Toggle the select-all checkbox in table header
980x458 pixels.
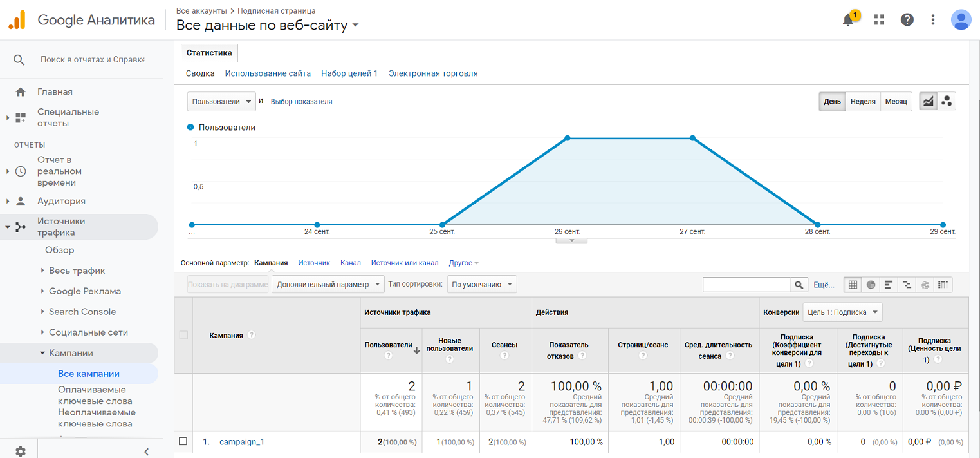[183, 335]
